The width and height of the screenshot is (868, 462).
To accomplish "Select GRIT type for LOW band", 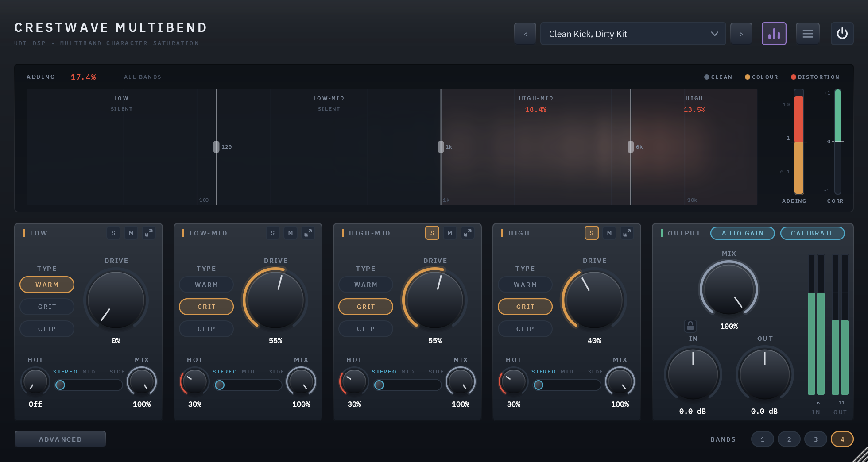I will click(x=47, y=307).
